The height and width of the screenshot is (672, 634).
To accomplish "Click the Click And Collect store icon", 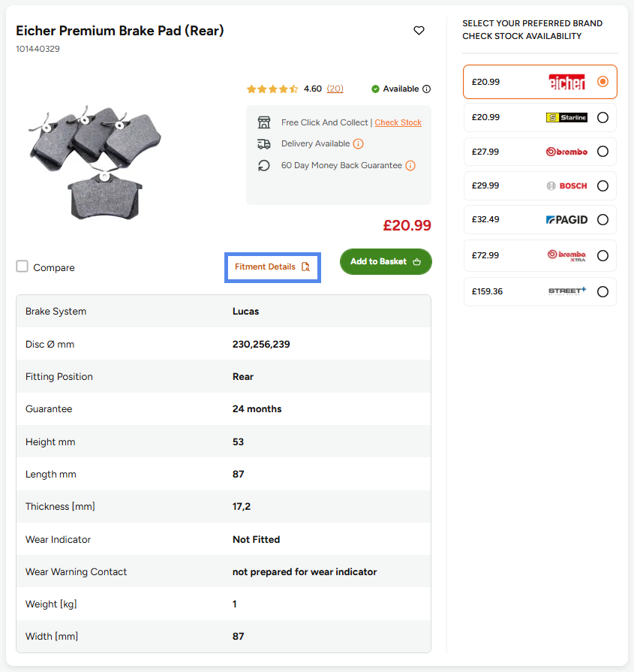I will (264, 122).
